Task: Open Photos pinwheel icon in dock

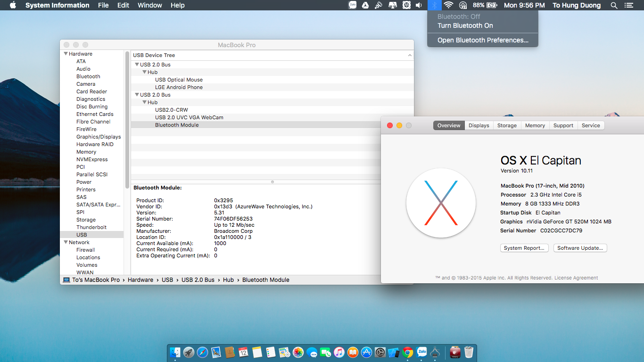Action: tap(298, 352)
